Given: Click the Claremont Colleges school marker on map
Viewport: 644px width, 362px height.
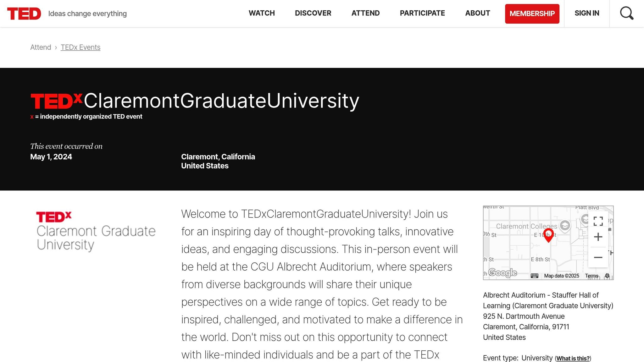Looking at the screenshot, I should coord(565,225).
